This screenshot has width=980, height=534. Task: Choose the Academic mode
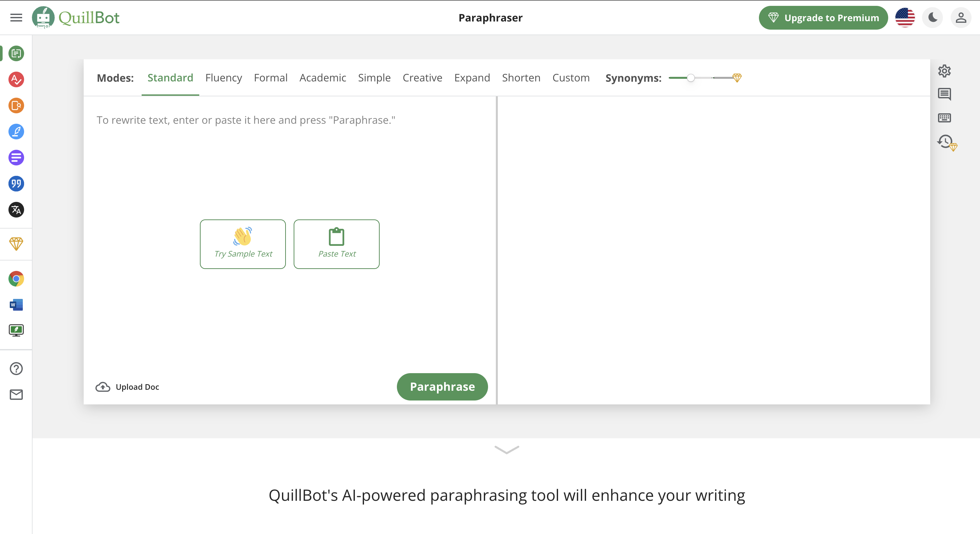(323, 77)
